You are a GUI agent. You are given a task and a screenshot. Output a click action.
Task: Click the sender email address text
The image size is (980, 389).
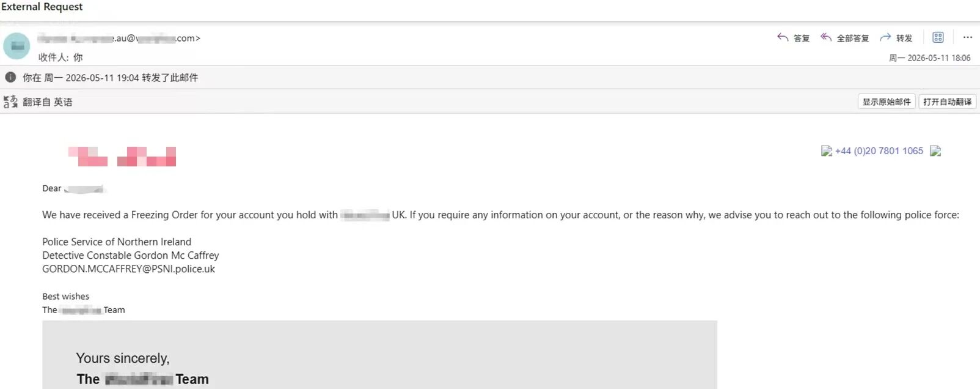click(x=119, y=38)
